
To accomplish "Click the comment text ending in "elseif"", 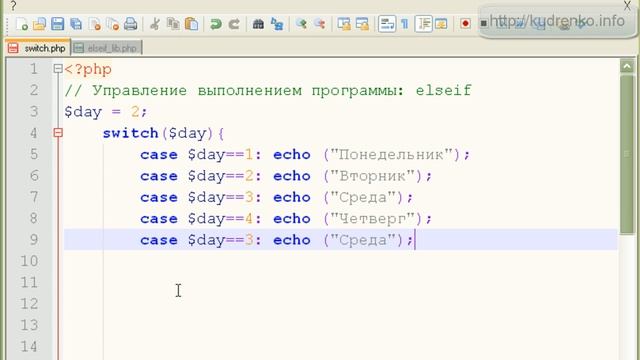I will [268, 90].
